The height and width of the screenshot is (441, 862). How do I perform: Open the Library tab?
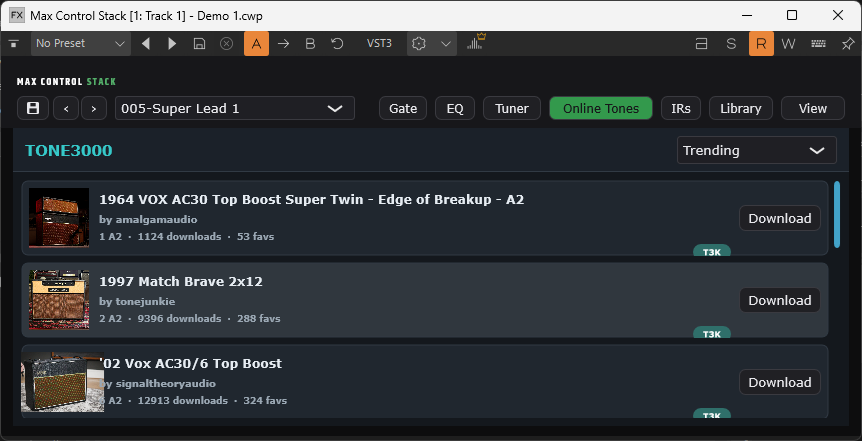741,108
